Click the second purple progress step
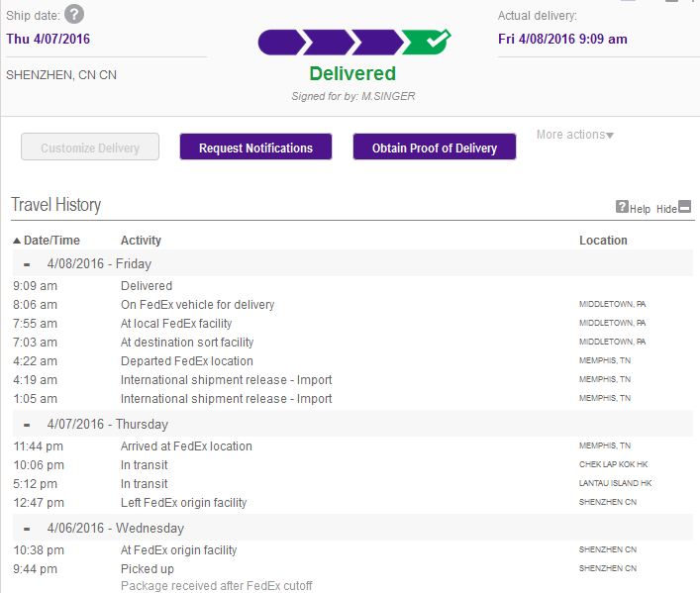The image size is (700, 593). 330,43
